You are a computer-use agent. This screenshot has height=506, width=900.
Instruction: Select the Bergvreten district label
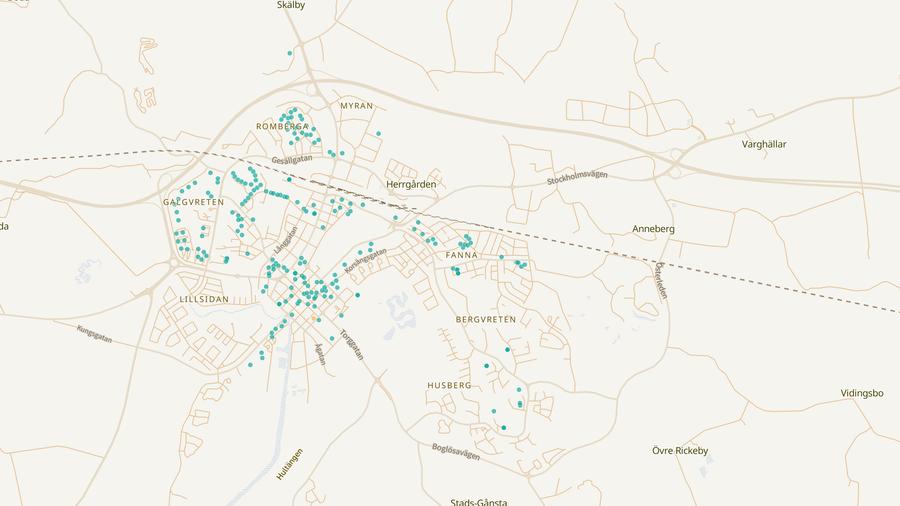coord(486,320)
